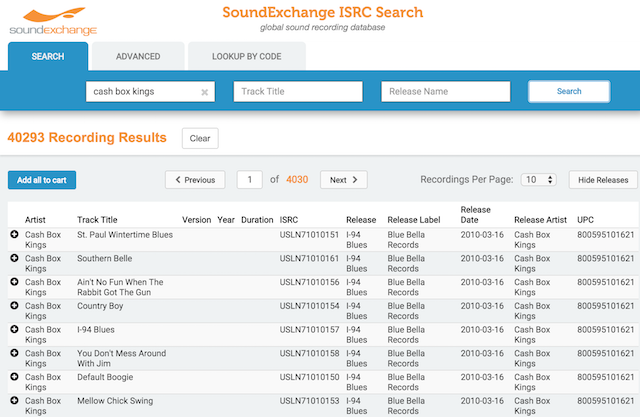Click the Clear results button
Viewport: 640px width, 417px height.
point(200,138)
